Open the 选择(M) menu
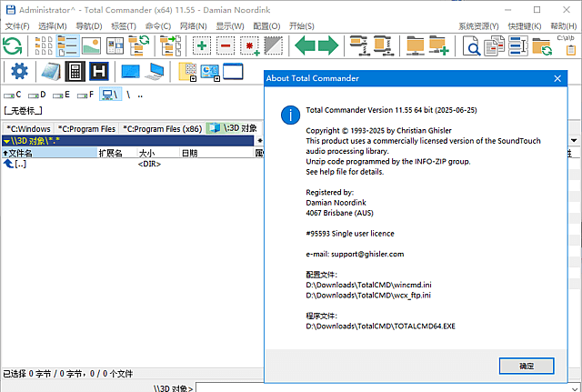Screen dimensions: 582x392 point(53,26)
